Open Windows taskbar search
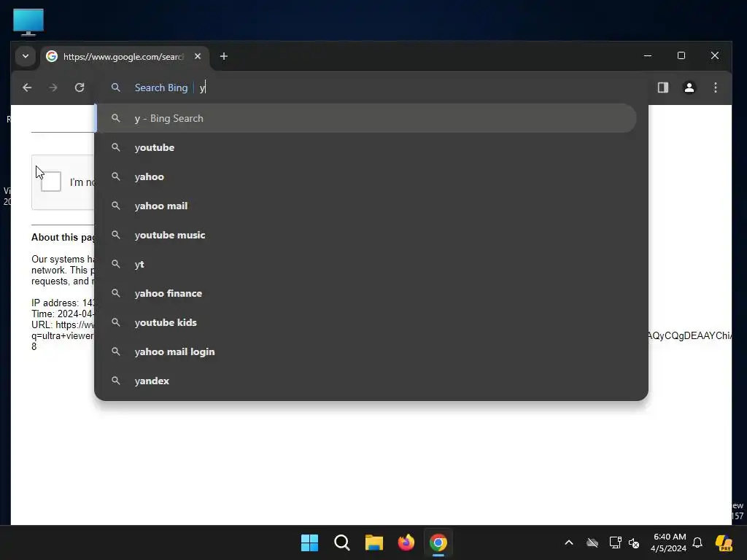The height and width of the screenshot is (560, 747). click(x=341, y=542)
